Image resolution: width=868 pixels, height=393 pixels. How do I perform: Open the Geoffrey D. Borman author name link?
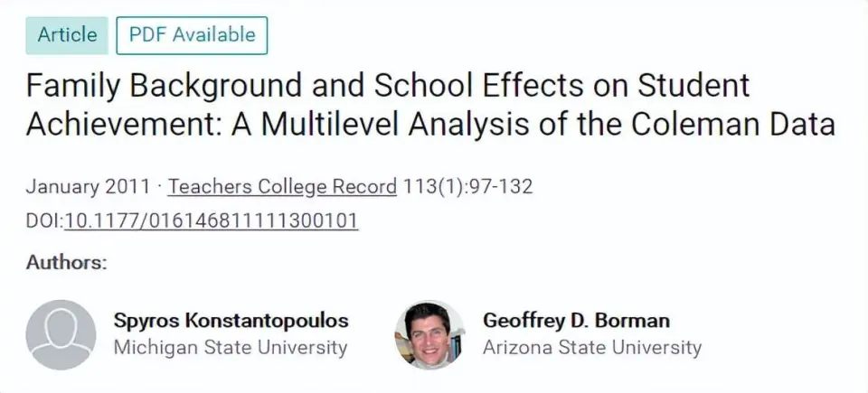(x=576, y=320)
